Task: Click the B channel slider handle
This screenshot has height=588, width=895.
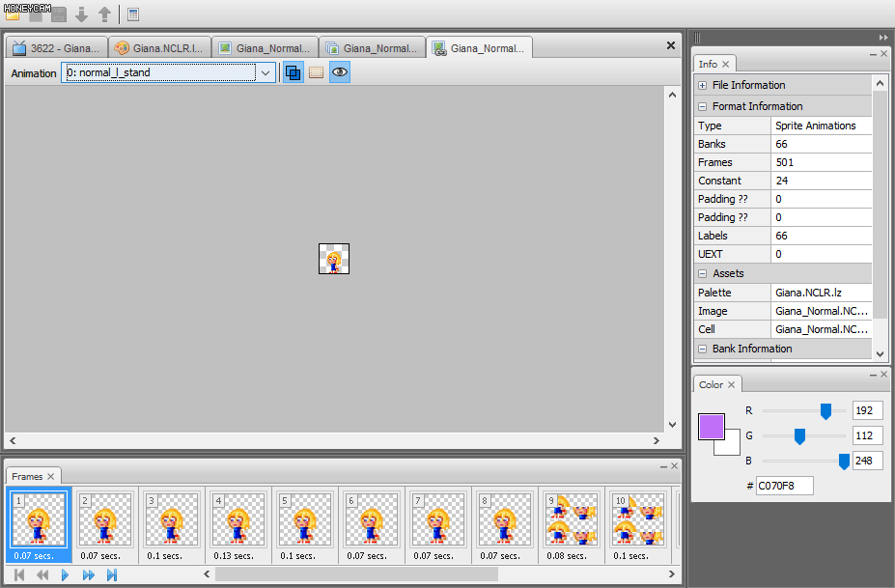Action: point(844,462)
